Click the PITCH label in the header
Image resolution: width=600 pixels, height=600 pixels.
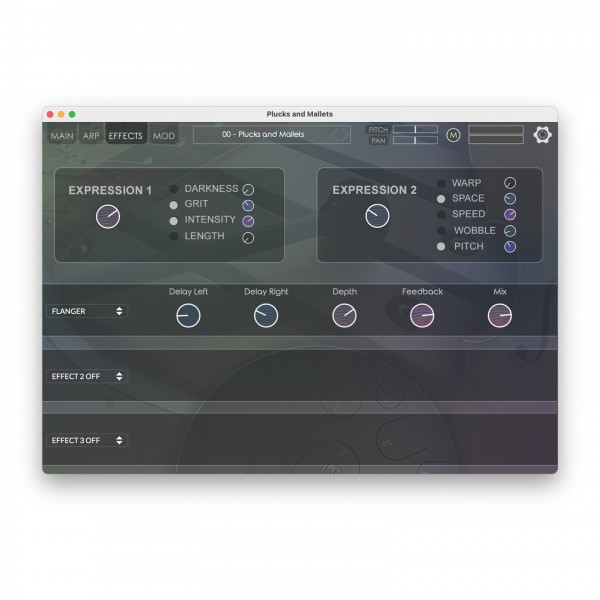378,130
